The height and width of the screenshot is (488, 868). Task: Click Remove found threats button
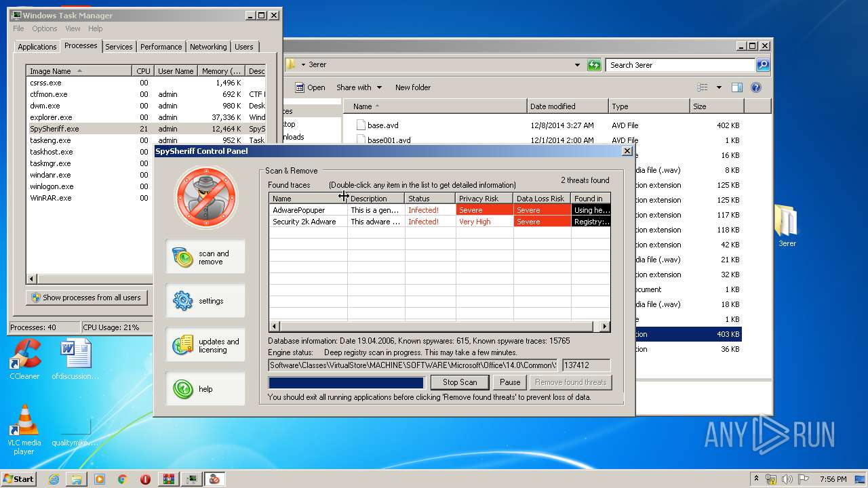click(x=570, y=382)
